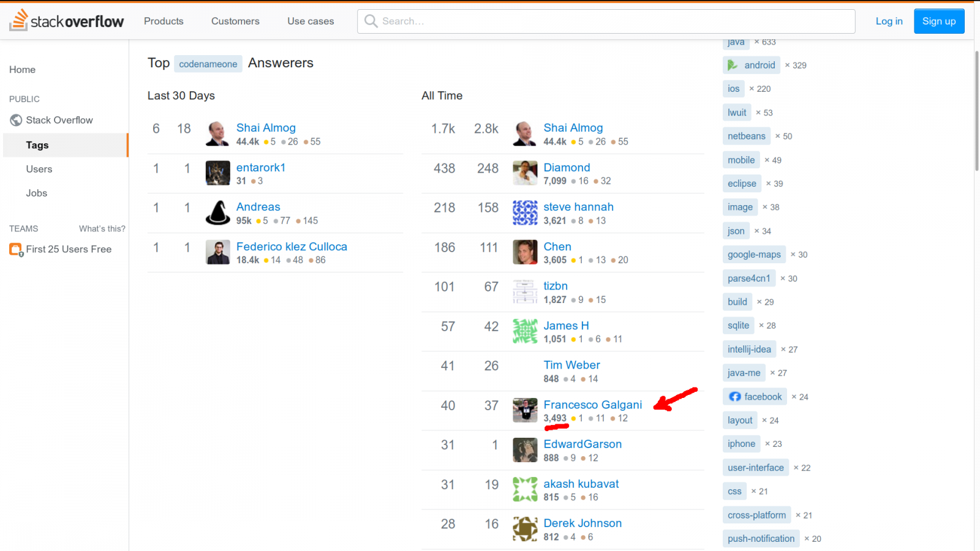980x551 pixels.
Task: Click the android tag icon
Action: pyautogui.click(x=733, y=65)
